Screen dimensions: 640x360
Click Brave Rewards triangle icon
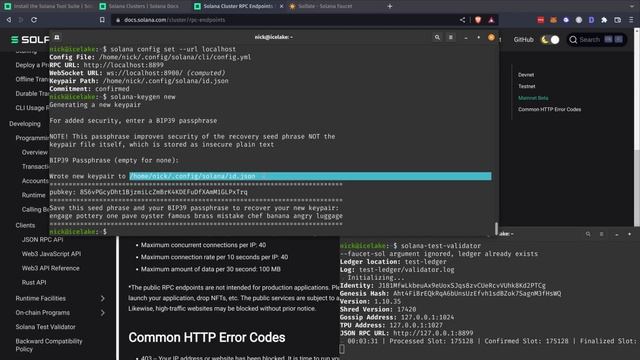(x=491, y=20)
